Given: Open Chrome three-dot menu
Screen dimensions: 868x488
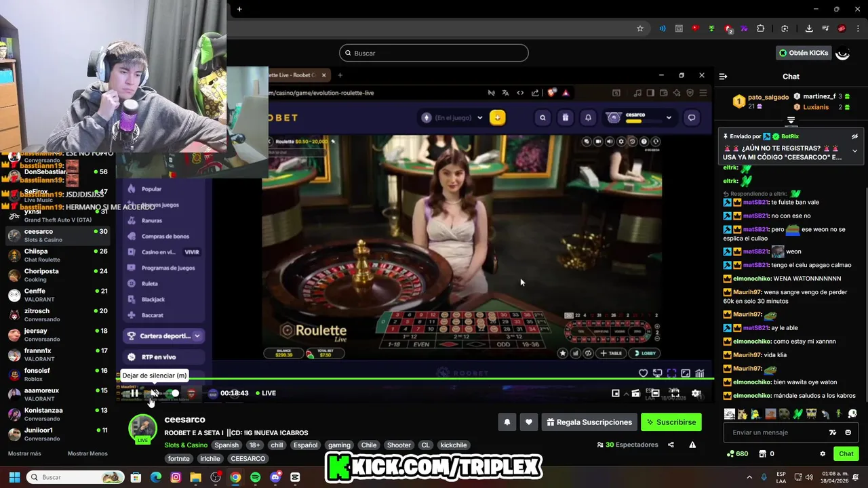Looking at the screenshot, I should (x=858, y=28).
